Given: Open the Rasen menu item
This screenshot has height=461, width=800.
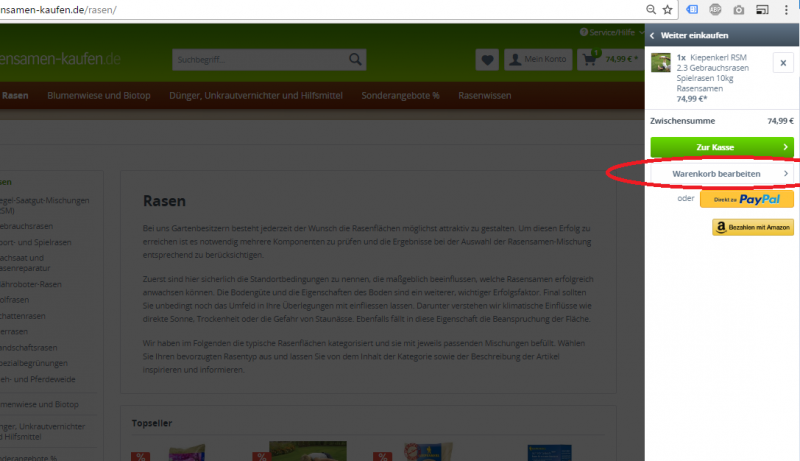Looking at the screenshot, I should coord(15,95).
